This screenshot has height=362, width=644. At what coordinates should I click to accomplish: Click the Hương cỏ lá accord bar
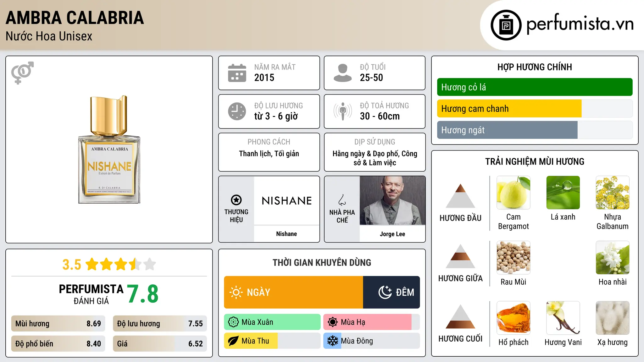[535, 87]
